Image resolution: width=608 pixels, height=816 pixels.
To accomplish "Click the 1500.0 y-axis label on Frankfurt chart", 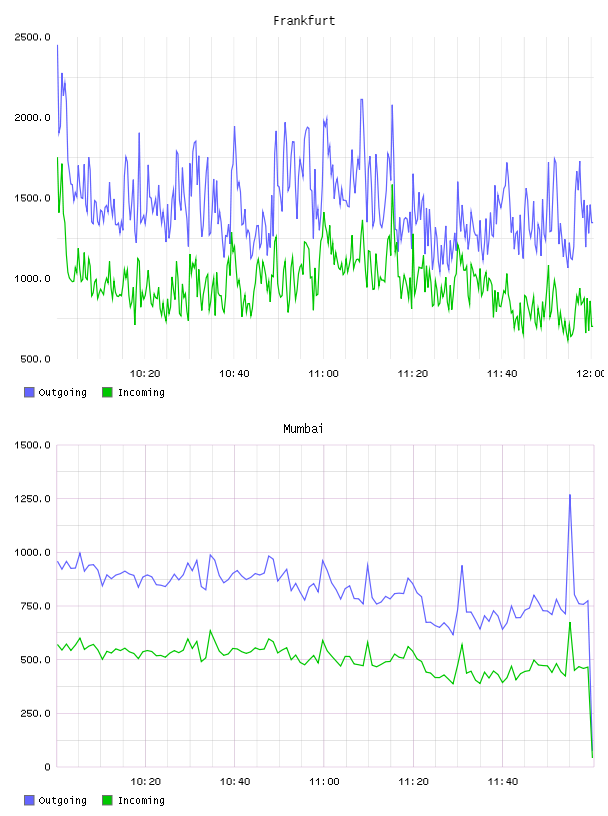I will (33, 198).
